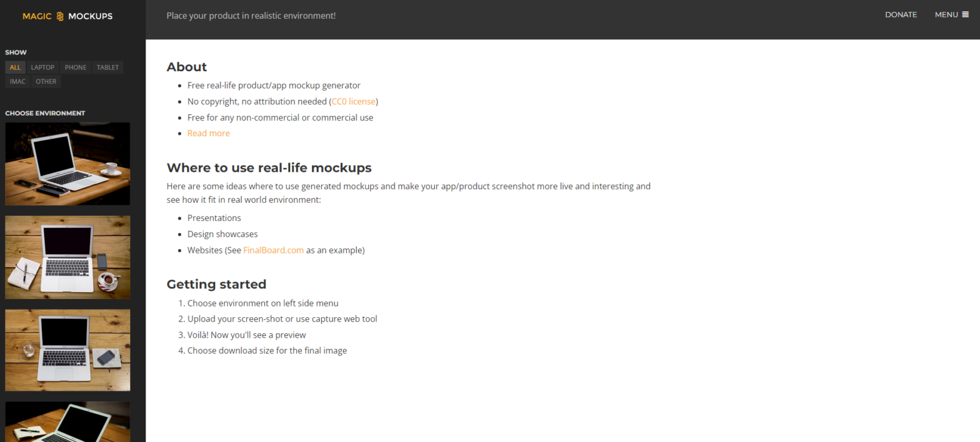Choose the laptop with coffee cup on dark desk

pyautogui.click(x=67, y=164)
